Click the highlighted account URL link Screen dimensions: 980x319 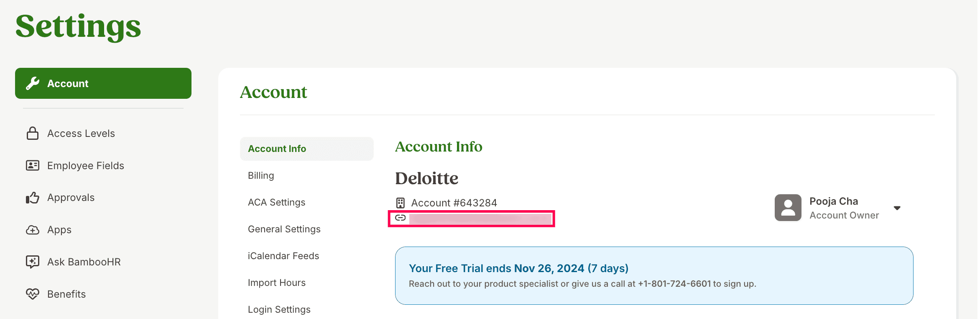click(x=480, y=219)
